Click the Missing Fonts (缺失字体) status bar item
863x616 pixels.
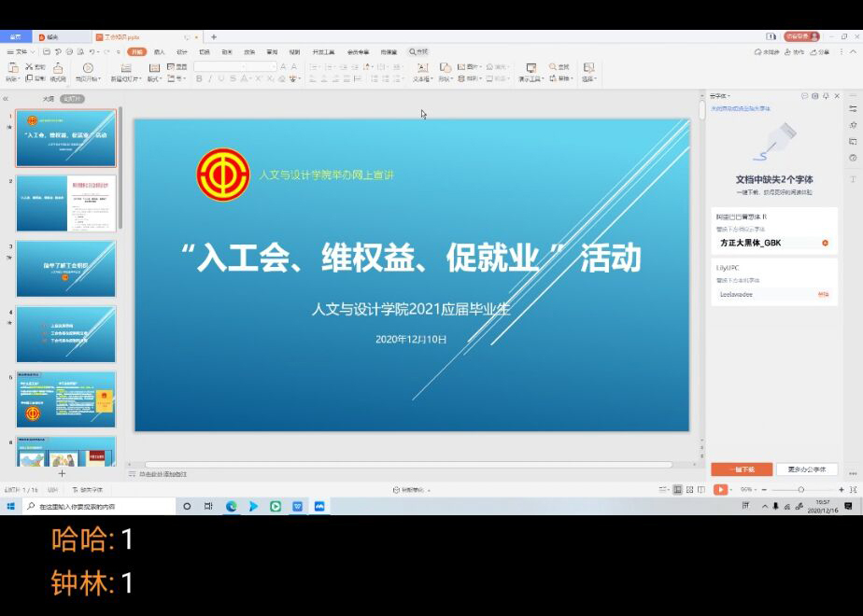click(x=88, y=489)
